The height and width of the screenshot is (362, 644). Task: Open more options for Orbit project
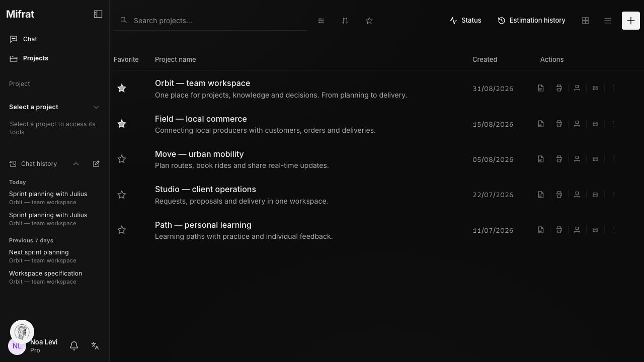[x=613, y=88]
